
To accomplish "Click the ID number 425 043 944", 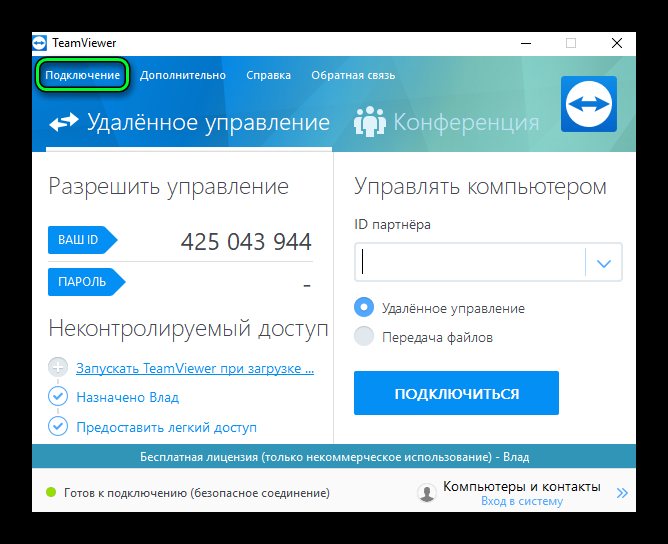I will coord(246,242).
